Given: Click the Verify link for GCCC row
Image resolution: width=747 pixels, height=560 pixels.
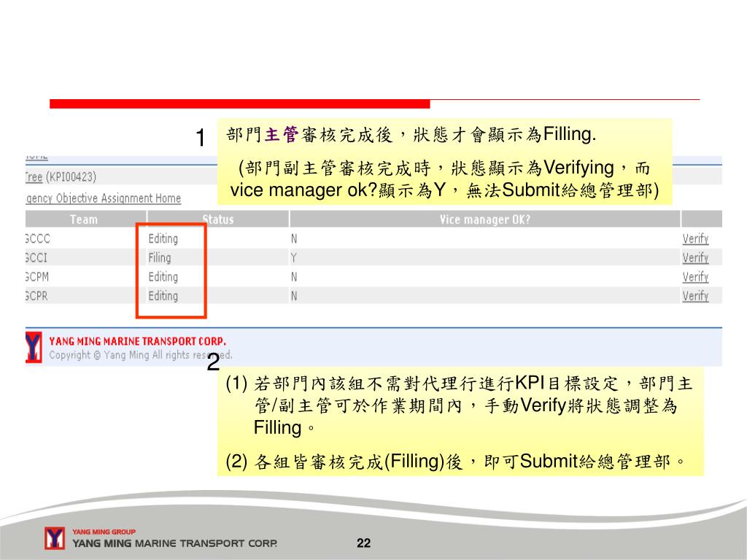Looking at the screenshot, I should coord(695,238).
